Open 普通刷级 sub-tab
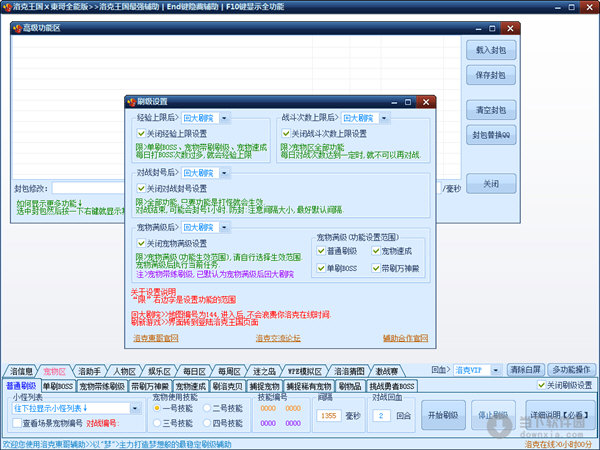This screenshot has height=450, width=600. point(21,386)
